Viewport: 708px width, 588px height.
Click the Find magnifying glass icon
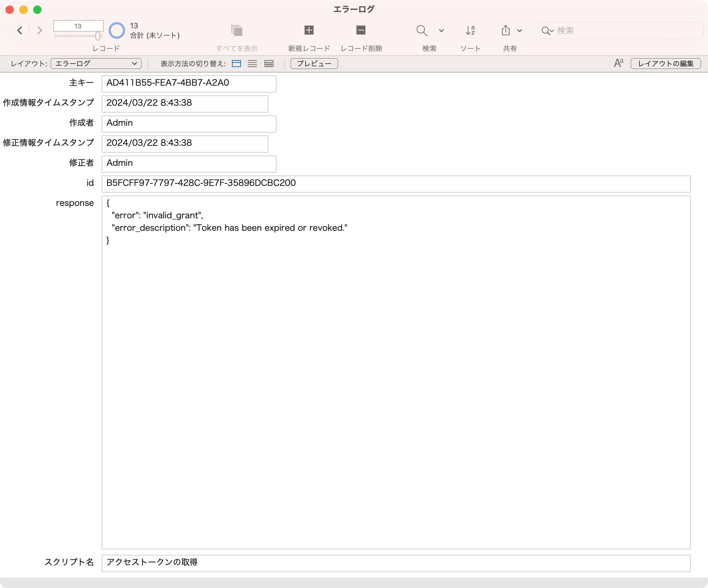[422, 30]
